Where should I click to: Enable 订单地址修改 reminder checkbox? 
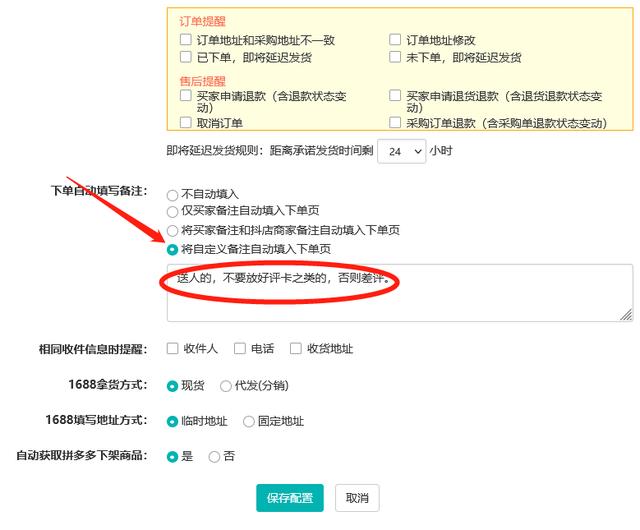click(395, 40)
